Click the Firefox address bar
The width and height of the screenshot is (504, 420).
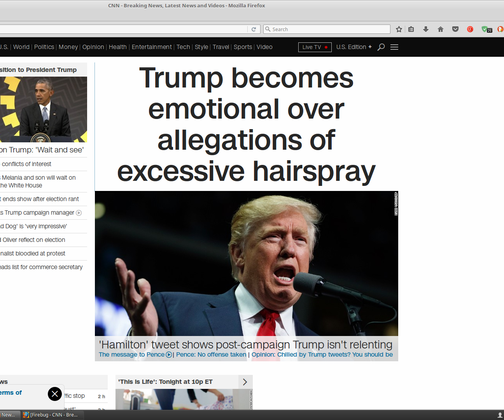click(123, 29)
